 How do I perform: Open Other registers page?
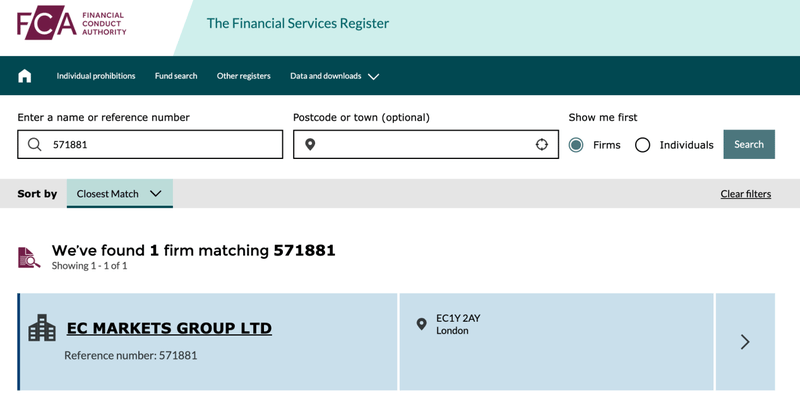point(243,76)
